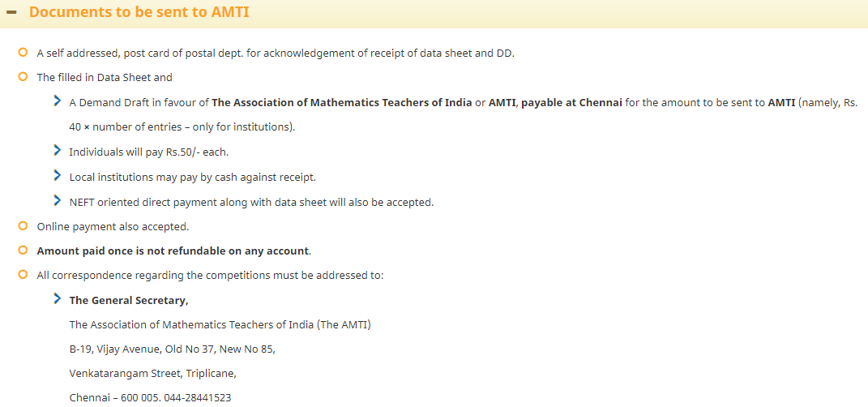Image resolution: width=868 pixels, height=407 pixels.
Task: Click "Amount paid once is not refundable" text
Action: [x=173, y=251]
